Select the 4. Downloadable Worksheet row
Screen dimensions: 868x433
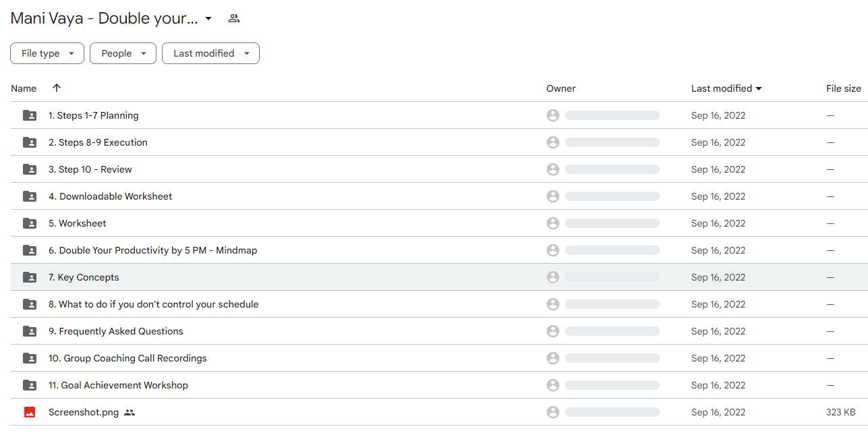pyautogui.click(x=439, y=196)
